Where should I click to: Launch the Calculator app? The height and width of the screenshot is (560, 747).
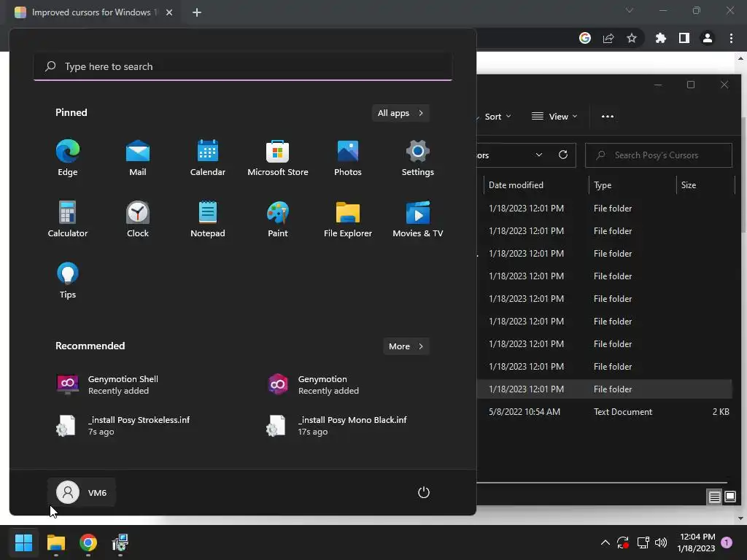[x=68, y=219]
